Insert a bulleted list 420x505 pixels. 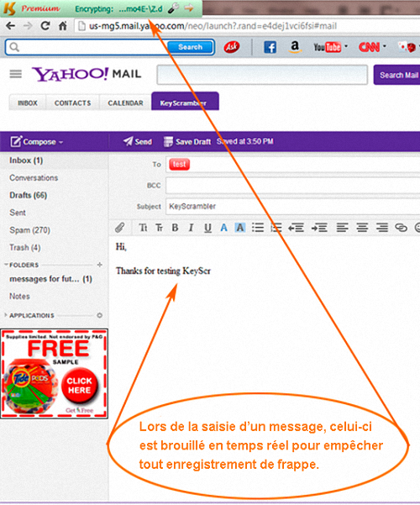tap(258, 228)
